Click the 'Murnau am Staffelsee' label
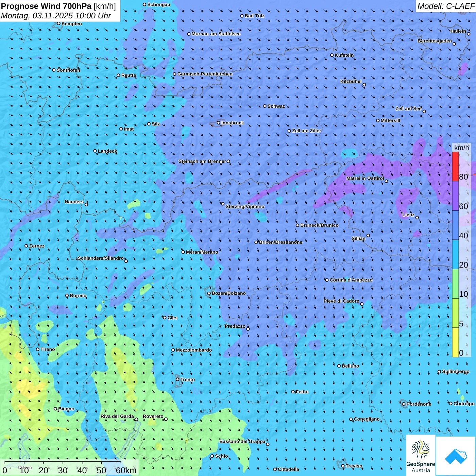Image resolution: width=476 pixels, height=476 pixels. point(216,34)
